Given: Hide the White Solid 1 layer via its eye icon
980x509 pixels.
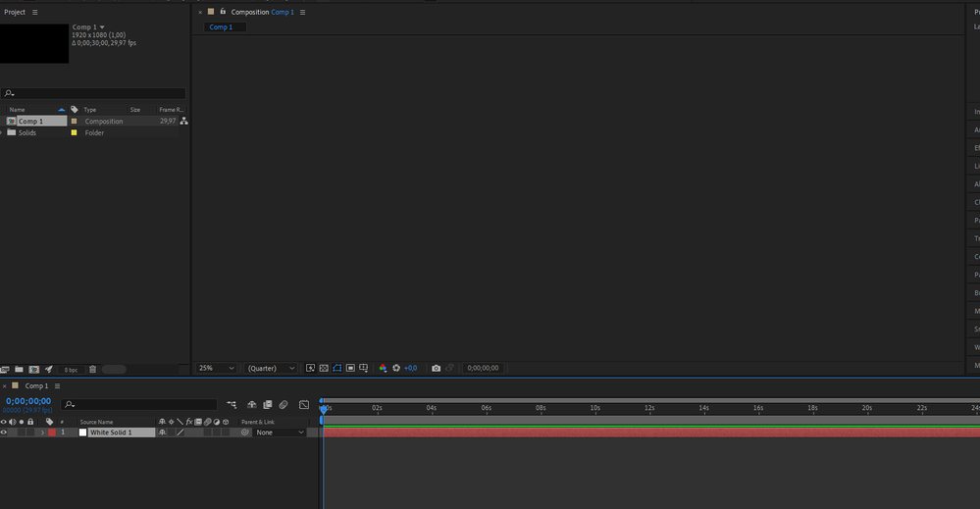Looking at the screenshot, I should [x=4, y=433].
